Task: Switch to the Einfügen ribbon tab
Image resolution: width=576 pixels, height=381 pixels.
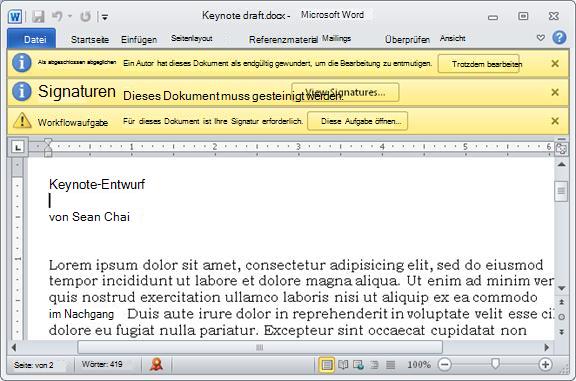Action: click(x=139, y=39)
